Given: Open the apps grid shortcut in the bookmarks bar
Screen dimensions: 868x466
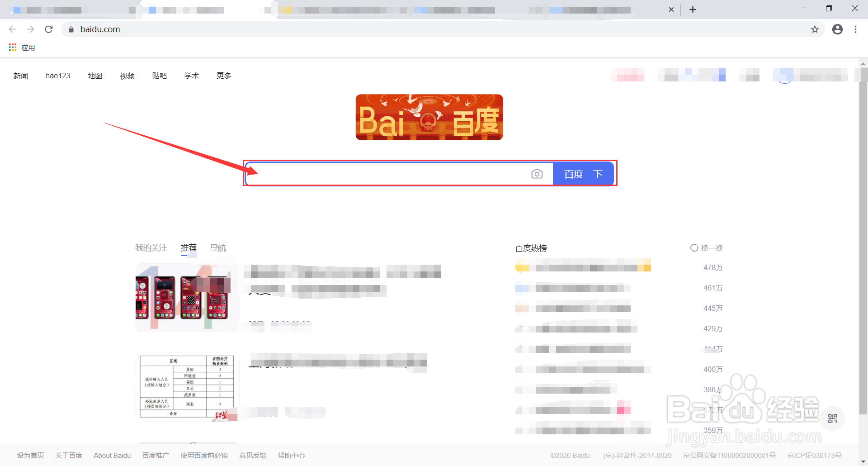Looking at the screenshot, I should tap(13, 48).
